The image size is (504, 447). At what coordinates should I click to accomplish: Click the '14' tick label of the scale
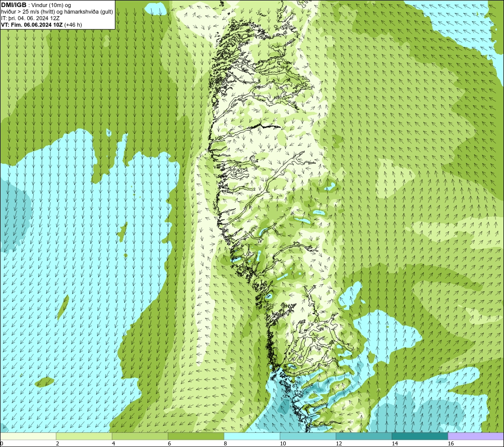click(x=395, y=444)
